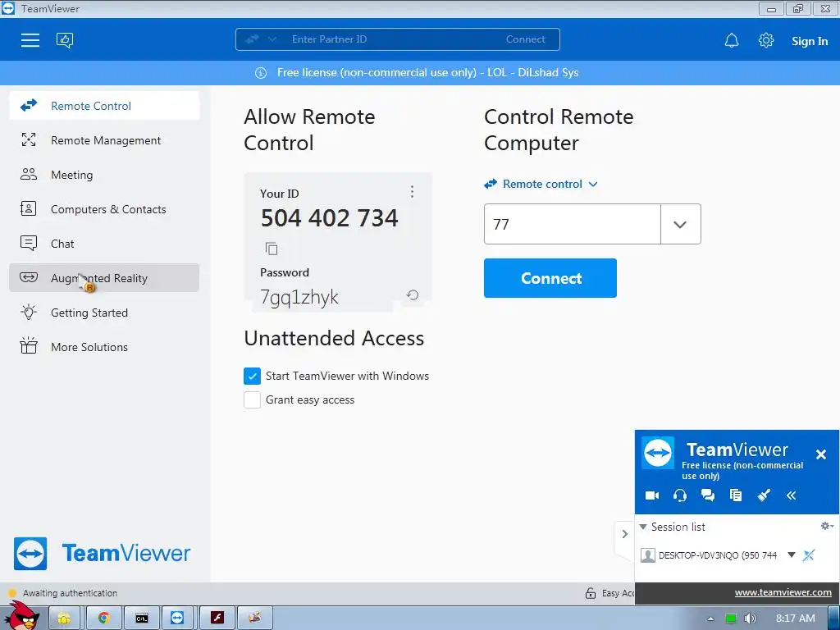840x630 pixels.
Task: Toggle Start TeamViewer with Windows checkbox
Action: pyautogui.click(x=252, y=376)
